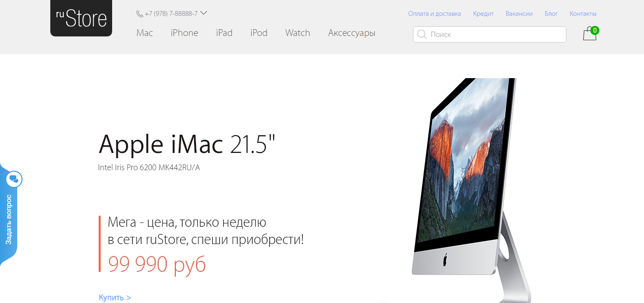Open the Оплата и доставка link

[435, 14]
